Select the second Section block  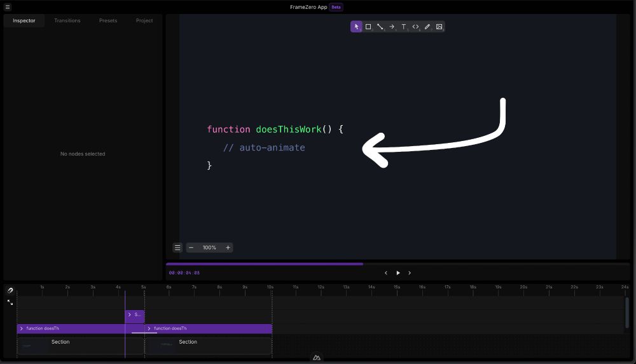pyautogui.click(x=209, y=346)
